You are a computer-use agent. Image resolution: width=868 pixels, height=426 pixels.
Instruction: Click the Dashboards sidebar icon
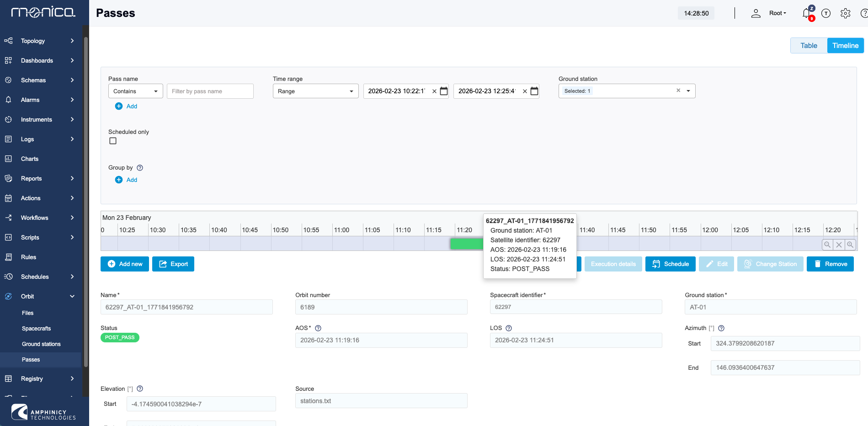[8, 60]
